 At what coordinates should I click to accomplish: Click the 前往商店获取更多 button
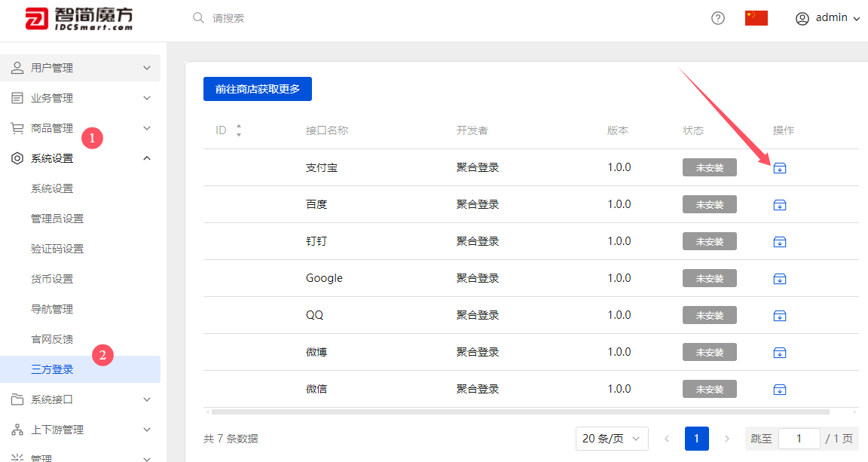pos(257,88)
